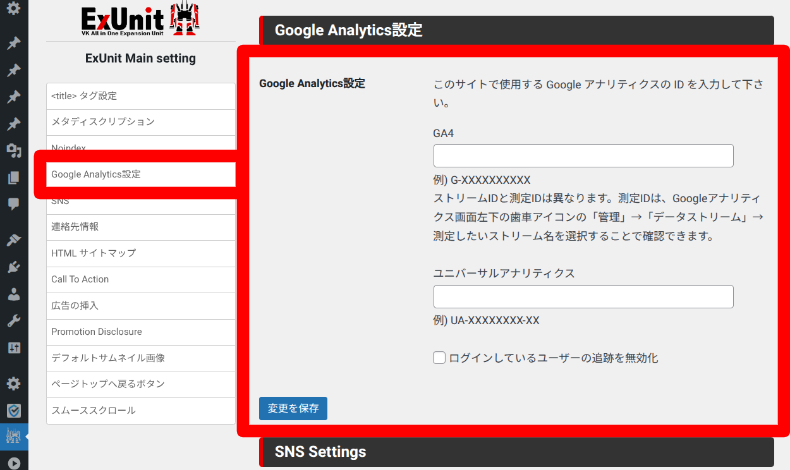The image size is (790, 470).
Task: Enable ログインしているユーザーの追跡を無効化 checkbox
Action: pyautogui.click(x=440, y=357)
